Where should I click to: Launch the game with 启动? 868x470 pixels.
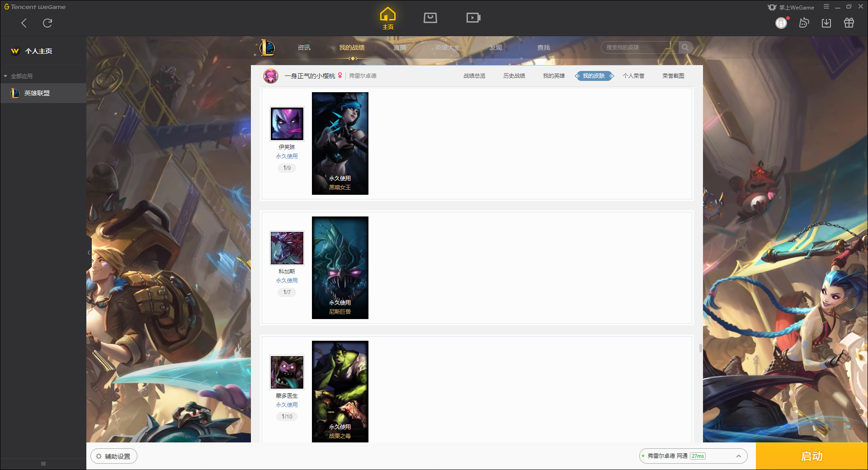click(x=812, y=456)
